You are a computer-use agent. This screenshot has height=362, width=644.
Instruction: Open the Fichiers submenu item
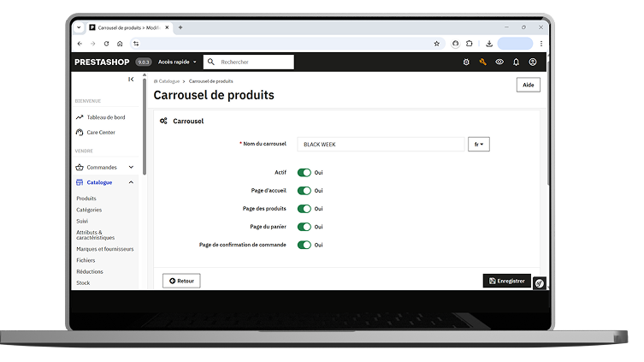(x=86, y=260)
